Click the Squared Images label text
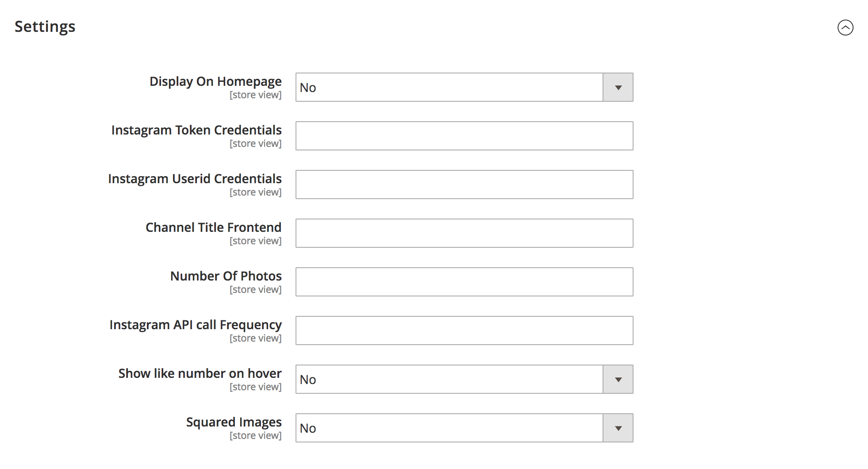This screenshot has width=868, height=469. (234, 423)
